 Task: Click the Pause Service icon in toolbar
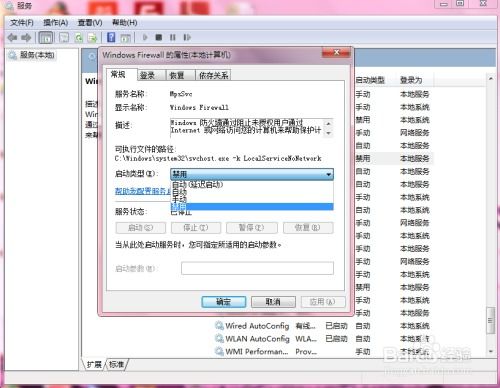tap(172, 37)
